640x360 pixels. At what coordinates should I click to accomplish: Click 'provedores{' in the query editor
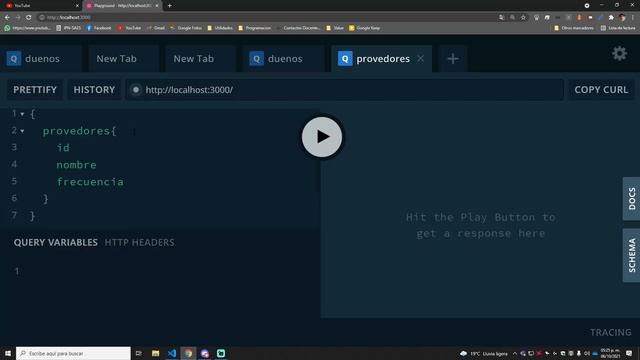(79, 131)
